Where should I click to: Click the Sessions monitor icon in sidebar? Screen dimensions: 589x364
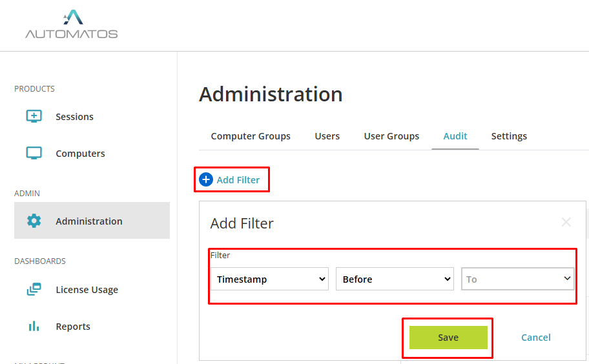(x=34, y=117)
